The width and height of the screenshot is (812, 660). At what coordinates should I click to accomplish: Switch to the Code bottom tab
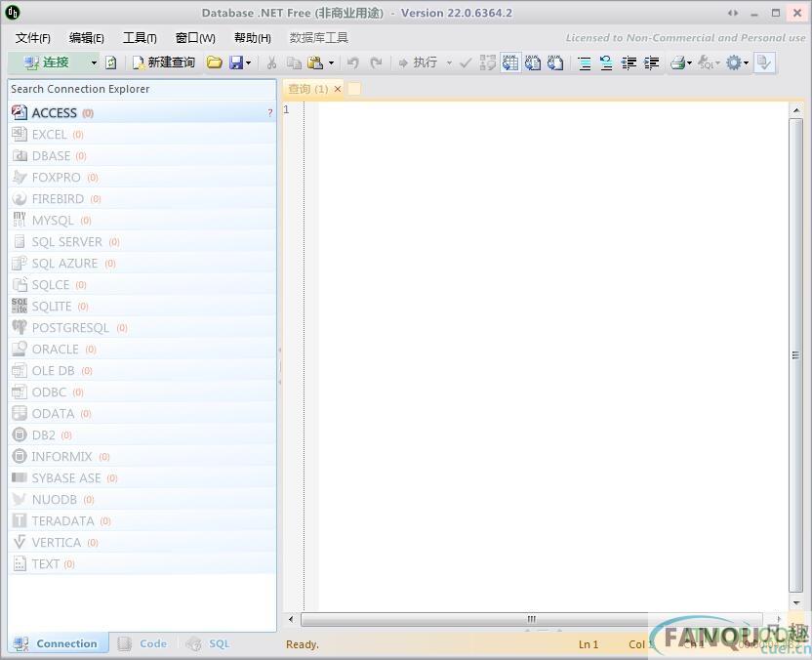pos(143,643)
